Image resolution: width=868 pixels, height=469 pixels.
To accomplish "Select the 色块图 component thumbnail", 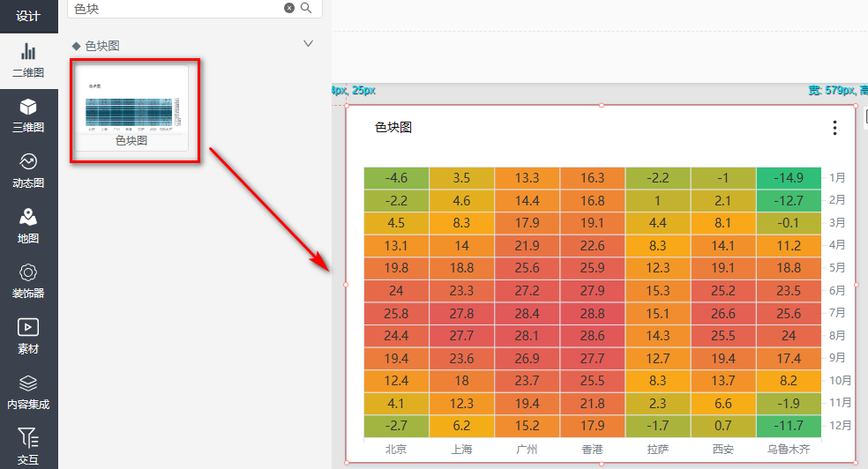I will point(131,108).
